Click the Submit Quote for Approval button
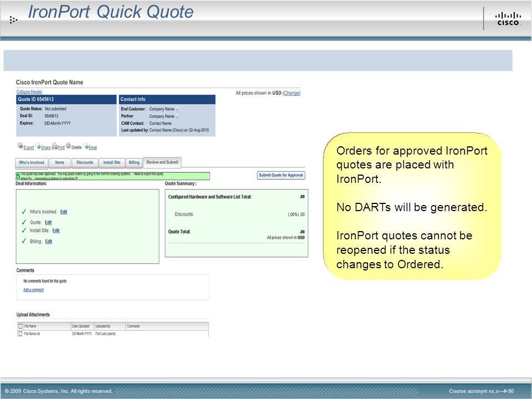This screenshot has width=532, height=399. (280, 175)
